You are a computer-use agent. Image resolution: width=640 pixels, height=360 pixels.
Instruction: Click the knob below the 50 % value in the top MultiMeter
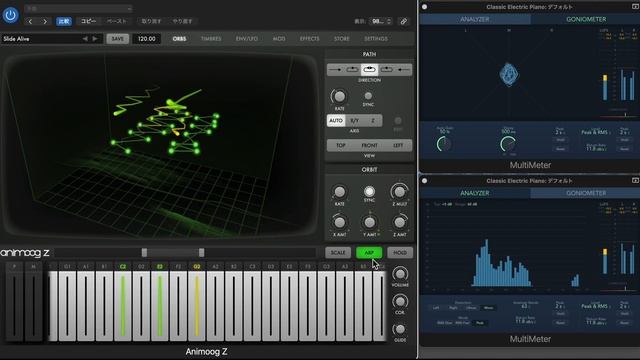[x=444, y=144]
